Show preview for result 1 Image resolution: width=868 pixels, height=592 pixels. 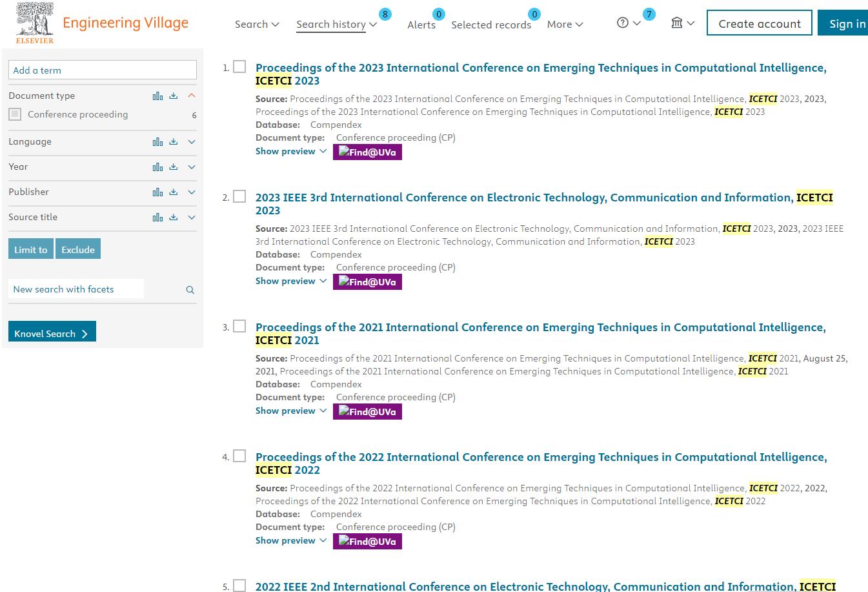291,151
